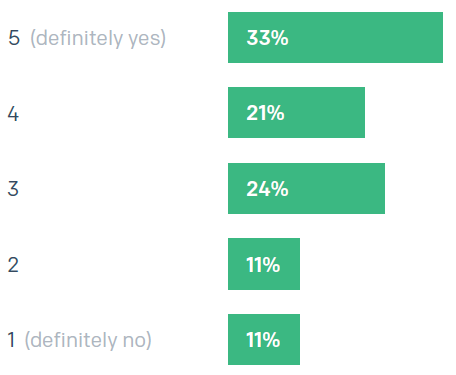Select the rating number 4 label
The image size is (456, 375).
click(x=13, y=114)
